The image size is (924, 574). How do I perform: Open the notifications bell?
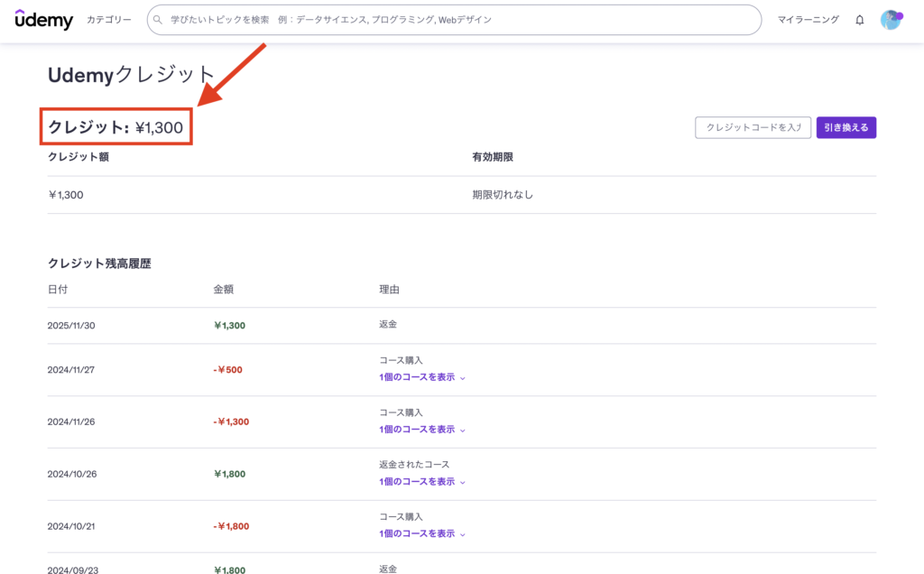859,20
